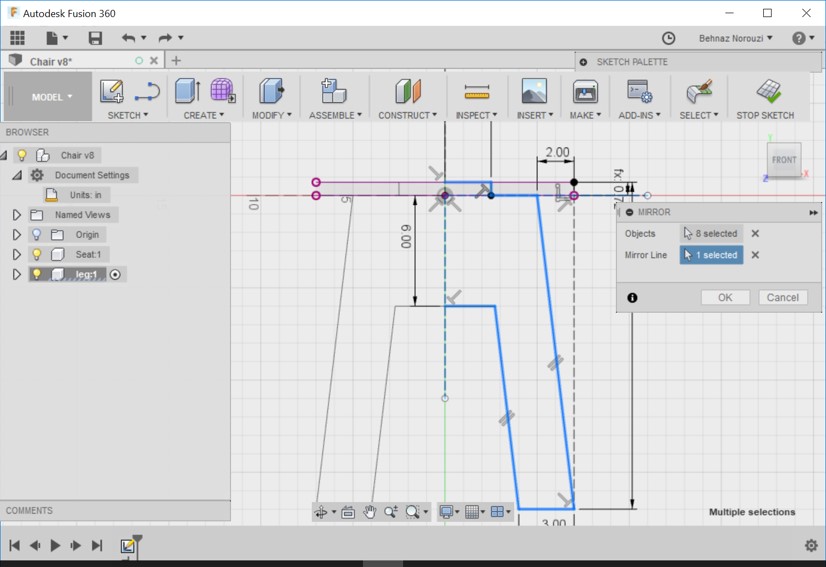Click the Add-Ins scripts icon
826x567 pixels.
[640, 91]
